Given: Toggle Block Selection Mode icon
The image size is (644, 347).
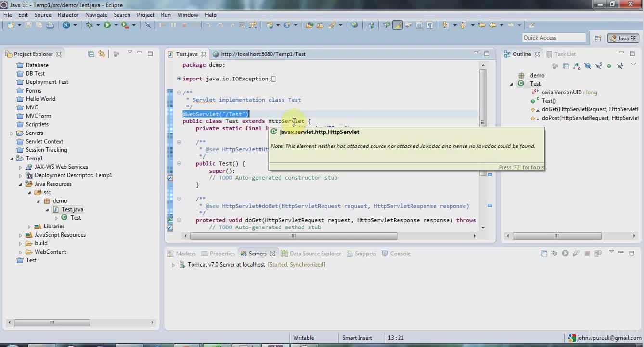Looking at the screenshot, I should [x=419, y=25].
